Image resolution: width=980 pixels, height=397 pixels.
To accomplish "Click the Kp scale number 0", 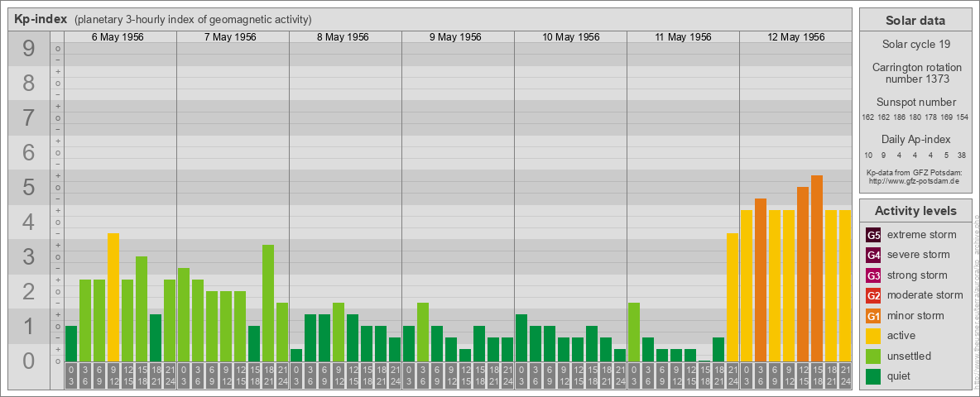I will click(28, 361).
